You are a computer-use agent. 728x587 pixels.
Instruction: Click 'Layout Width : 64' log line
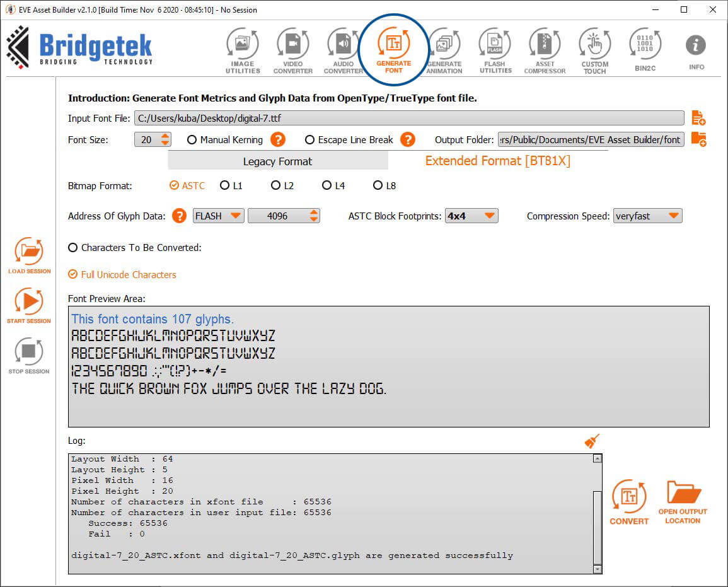(x=122, y=459)
